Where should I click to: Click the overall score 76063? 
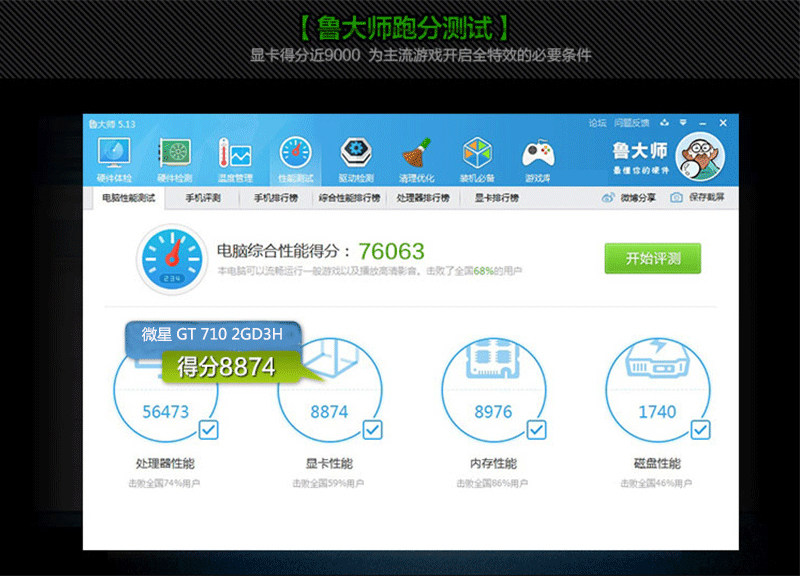[x=391, y=251]
